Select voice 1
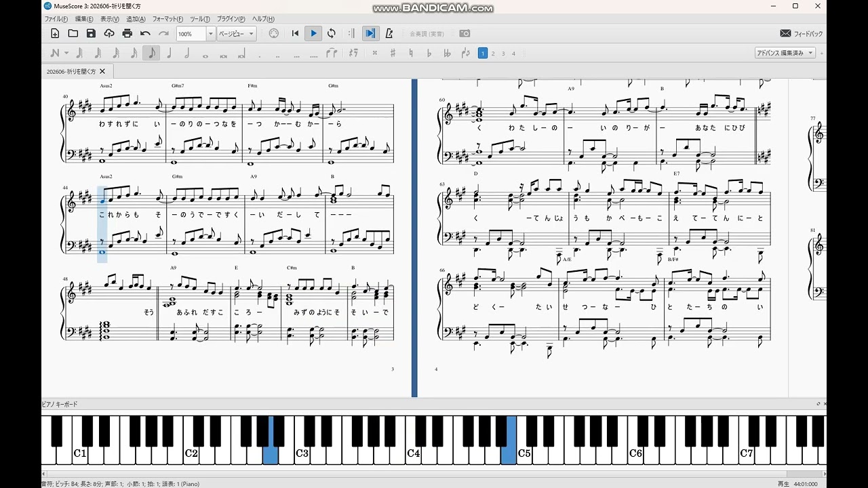 pos(483,53)
